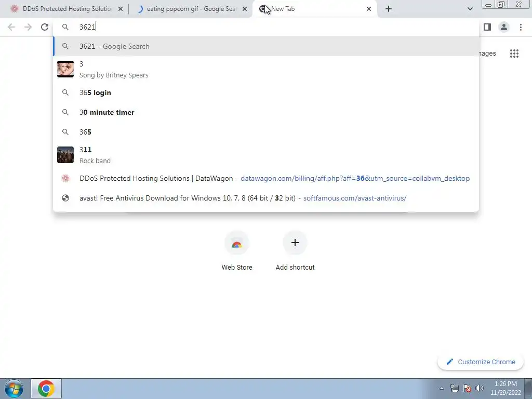Click the Customize Chrome button
The image size is (532, 399).
tap(481, 362)
